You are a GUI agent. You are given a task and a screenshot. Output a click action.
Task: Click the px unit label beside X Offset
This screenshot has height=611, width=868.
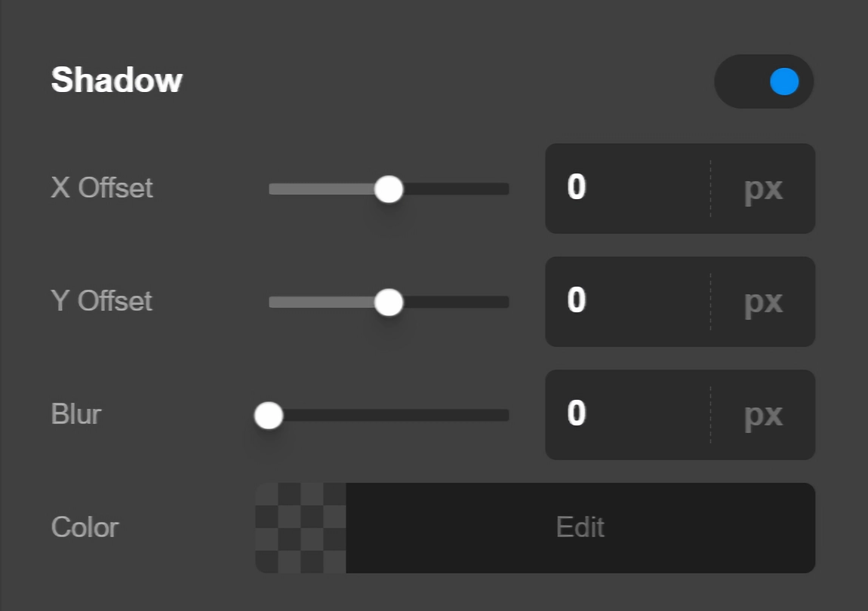tap(765, 189)
